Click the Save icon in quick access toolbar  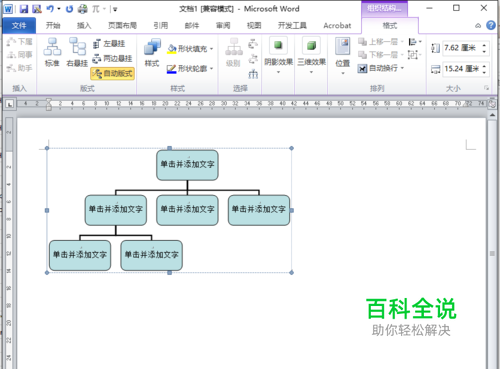(x=24, y=9)
